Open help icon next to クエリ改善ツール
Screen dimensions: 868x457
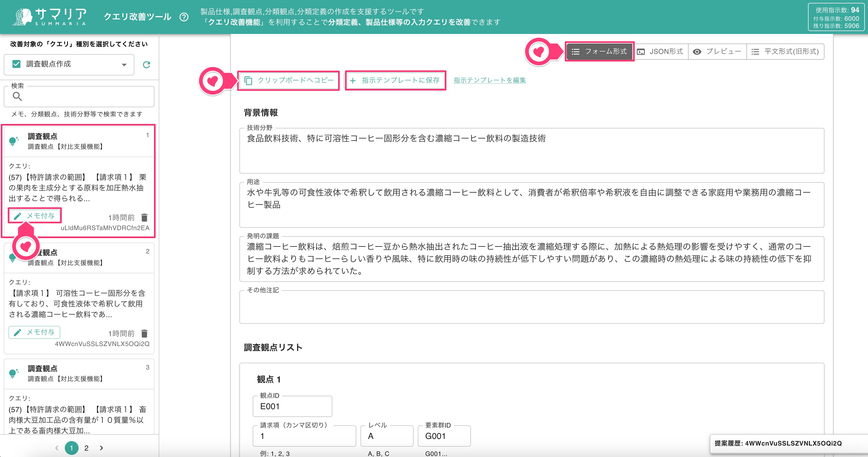184,17
